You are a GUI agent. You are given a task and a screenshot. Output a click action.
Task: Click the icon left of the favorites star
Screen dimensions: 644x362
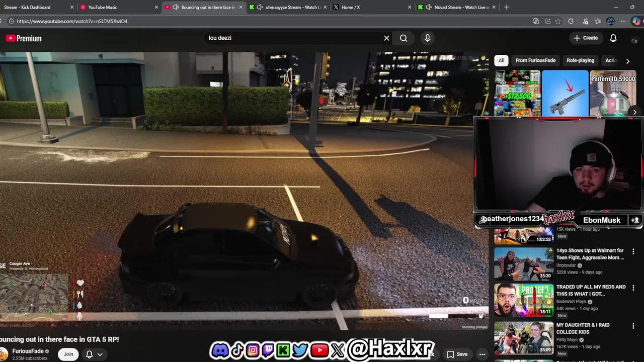click(548, 21)
